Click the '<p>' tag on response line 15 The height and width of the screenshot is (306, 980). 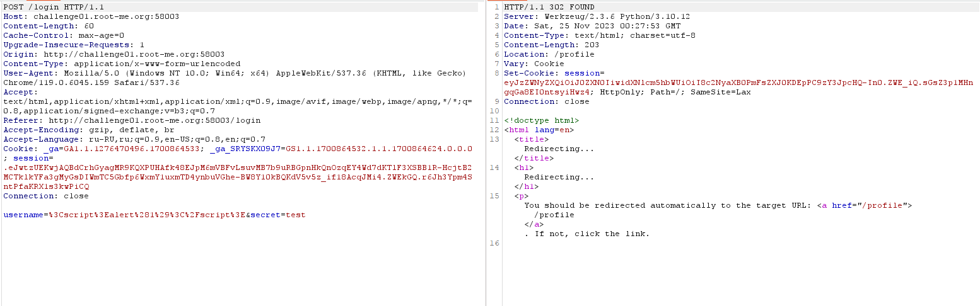pyautogui.click(x=521, y=196)
